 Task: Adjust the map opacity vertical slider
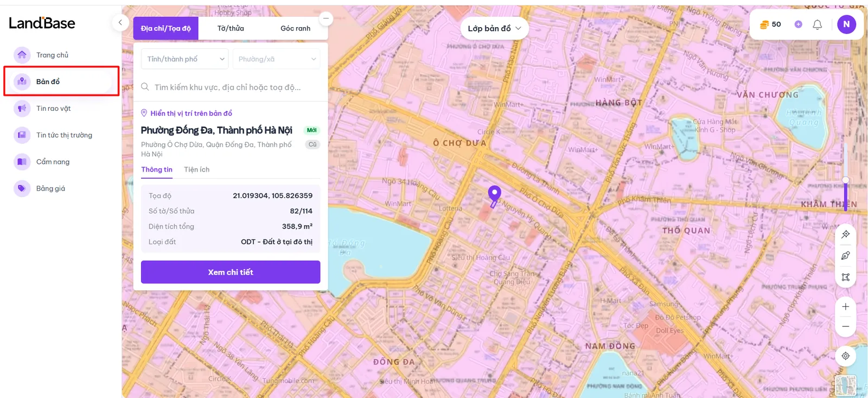tap(845, 180)
